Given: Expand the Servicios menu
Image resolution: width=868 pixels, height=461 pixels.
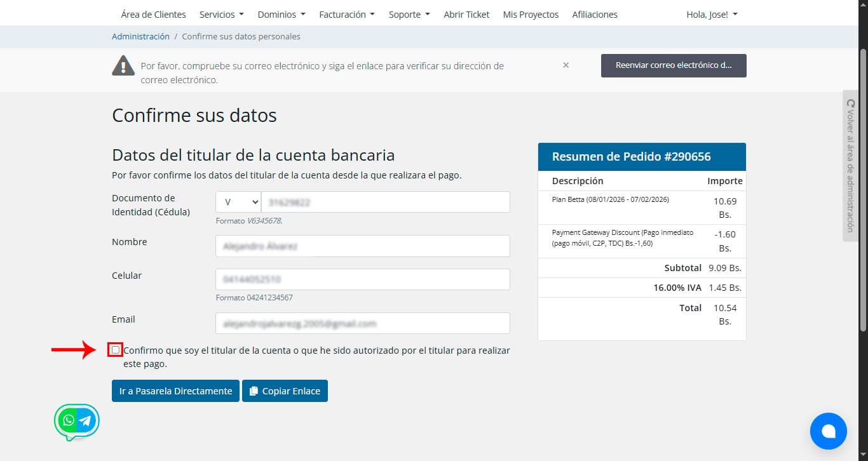Looking at the screenshot, I should pos(222,14).
